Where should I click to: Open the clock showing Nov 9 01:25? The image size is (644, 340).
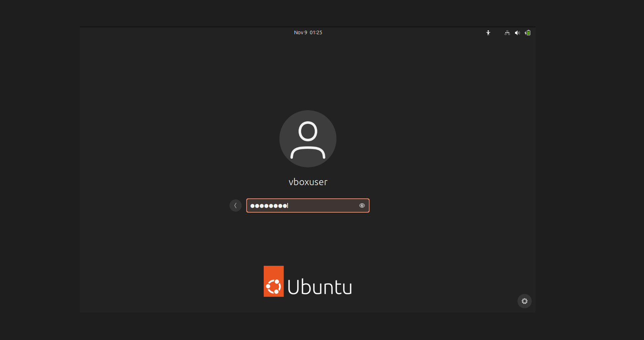308,32
